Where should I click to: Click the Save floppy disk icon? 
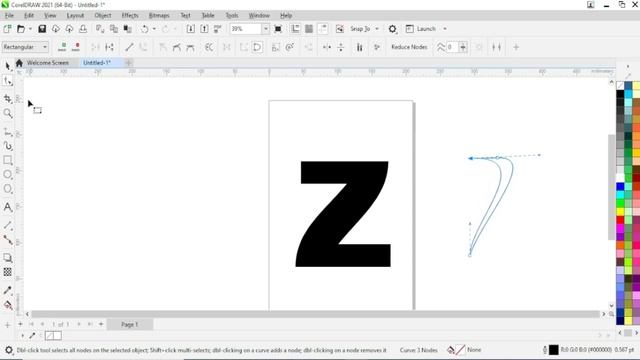[42, 29]
